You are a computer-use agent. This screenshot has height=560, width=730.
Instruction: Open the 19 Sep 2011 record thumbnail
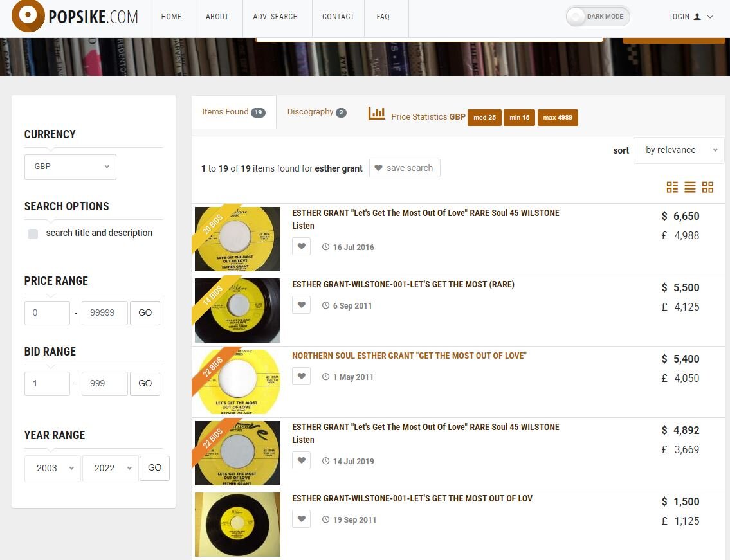tap(237, 524)
